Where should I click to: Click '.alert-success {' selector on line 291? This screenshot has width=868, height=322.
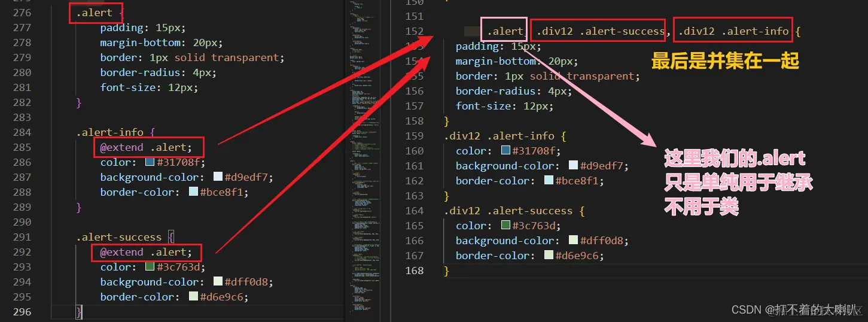click(124, 237)
